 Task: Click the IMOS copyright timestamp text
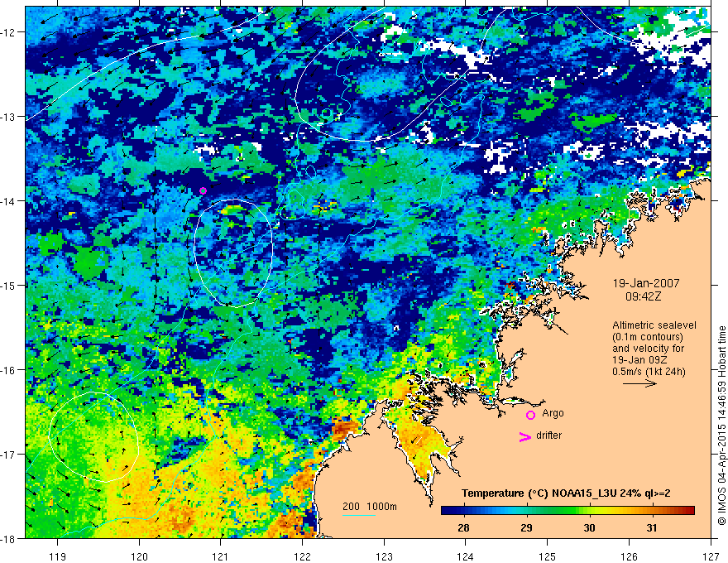(x=721, y=427)
